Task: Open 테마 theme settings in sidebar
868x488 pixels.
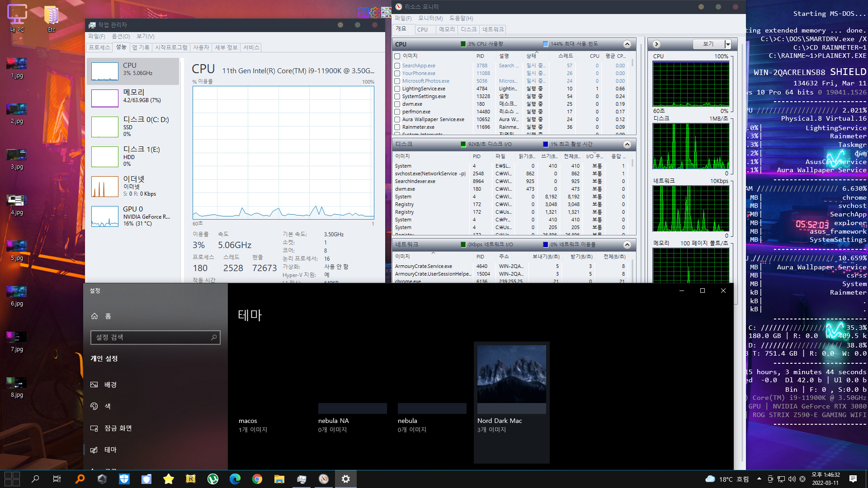Action: pos(156,450)
